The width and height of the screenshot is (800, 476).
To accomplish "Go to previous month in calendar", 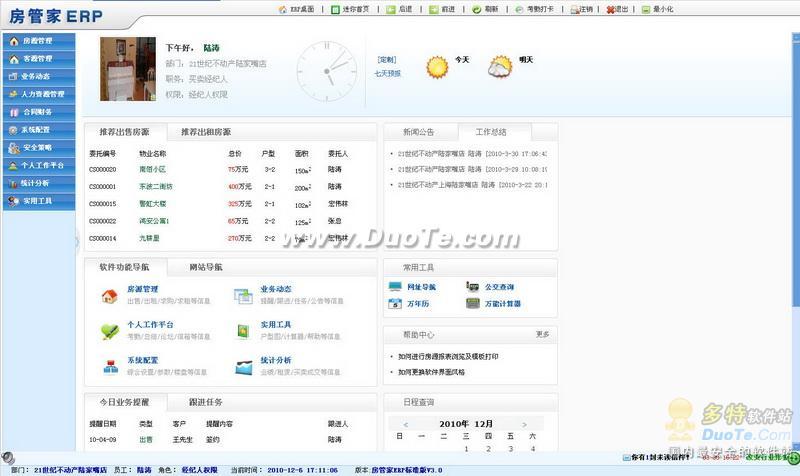I will (x=406, y=424).
